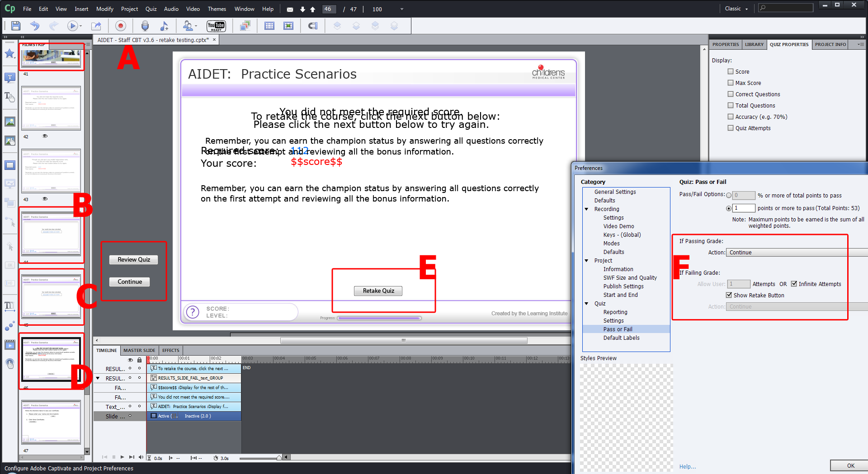Viewport: 868px width, 474px height.
Task: Uncheck Infinite Attempts for failing grade
Action: tap(794, 284)
